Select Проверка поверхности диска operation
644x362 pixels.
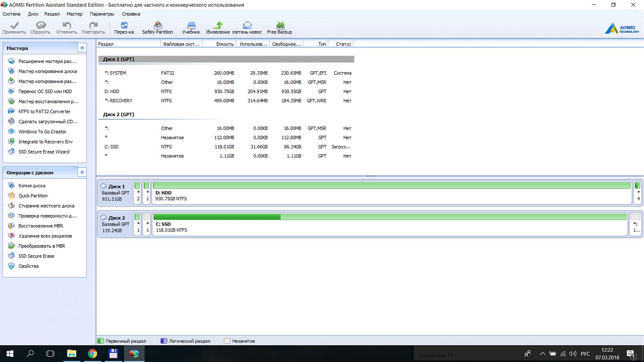click(47, 216)
